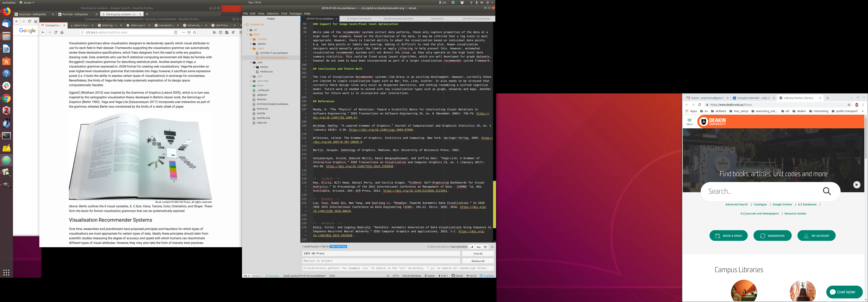
Task: Click the Replace All button
Action: tap(477, 261)
